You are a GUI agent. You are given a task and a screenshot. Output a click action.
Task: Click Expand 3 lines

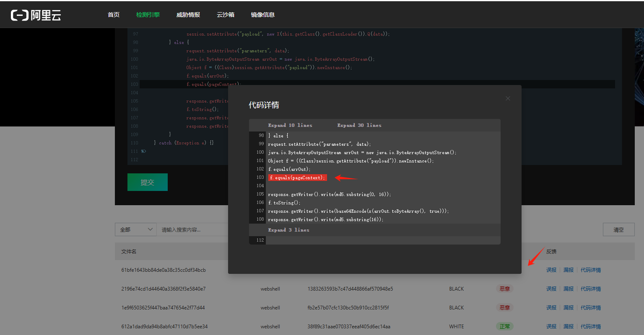tap(288, 230)
